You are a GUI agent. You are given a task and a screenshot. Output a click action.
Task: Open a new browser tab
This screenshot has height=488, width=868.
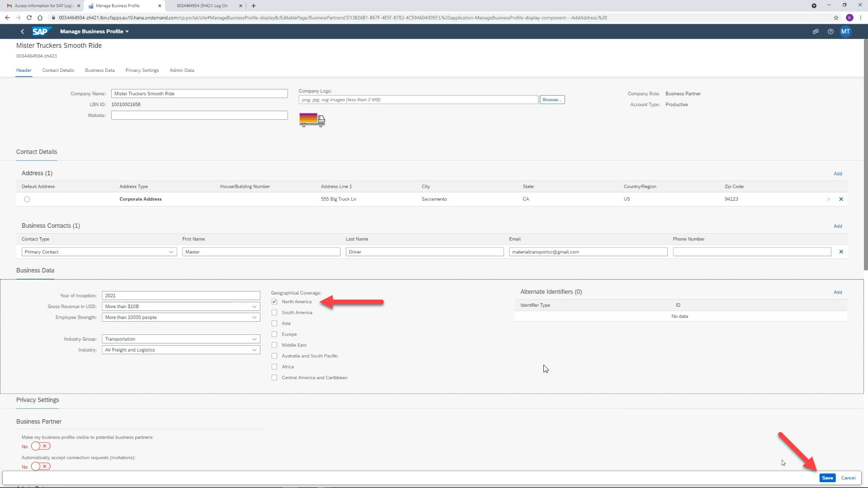click(253, 6)
